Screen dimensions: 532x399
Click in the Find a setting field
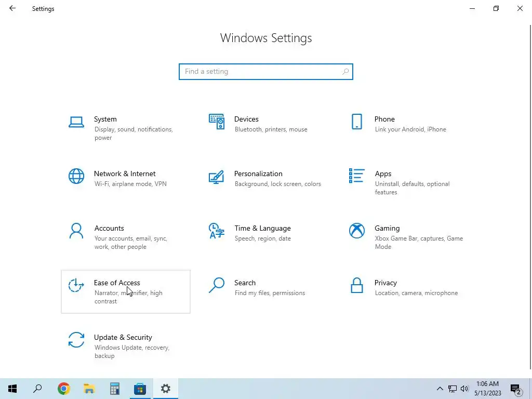point(266,72)
